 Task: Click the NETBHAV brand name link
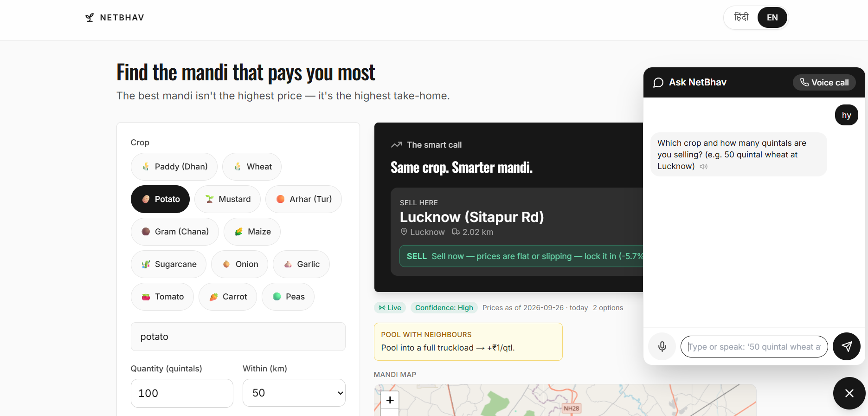point(122,18)
